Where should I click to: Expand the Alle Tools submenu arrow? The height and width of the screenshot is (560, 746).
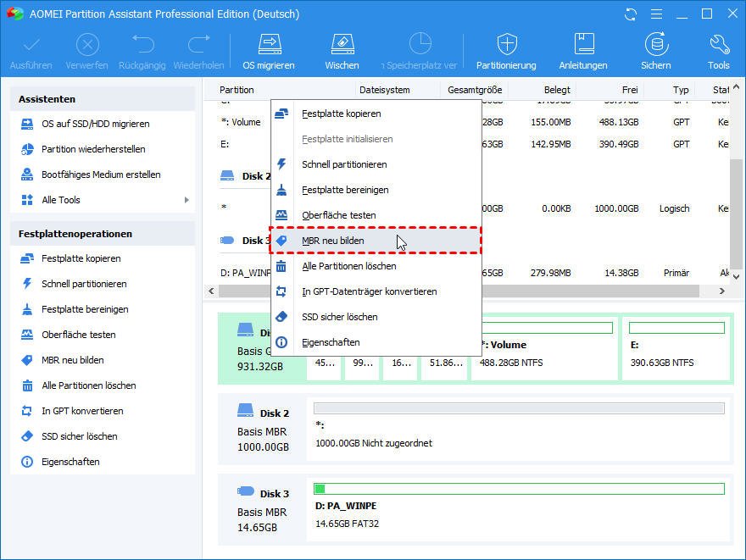(x=186, y=200)
